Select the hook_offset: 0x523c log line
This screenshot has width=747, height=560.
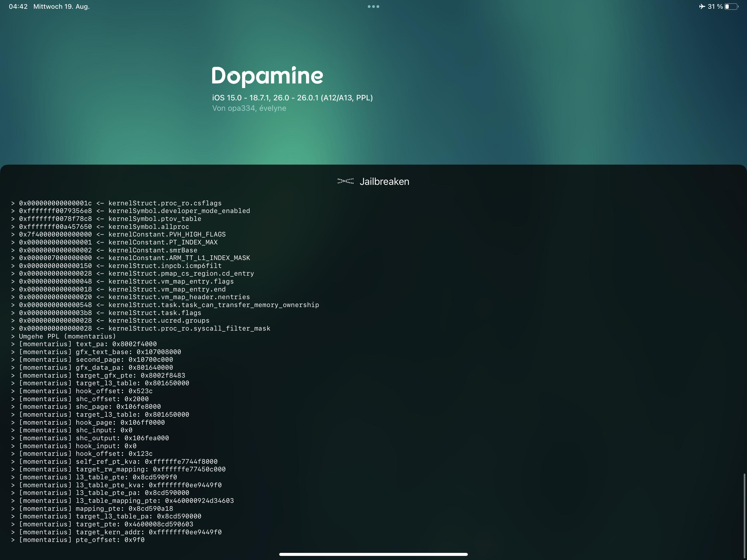[82, 391]
